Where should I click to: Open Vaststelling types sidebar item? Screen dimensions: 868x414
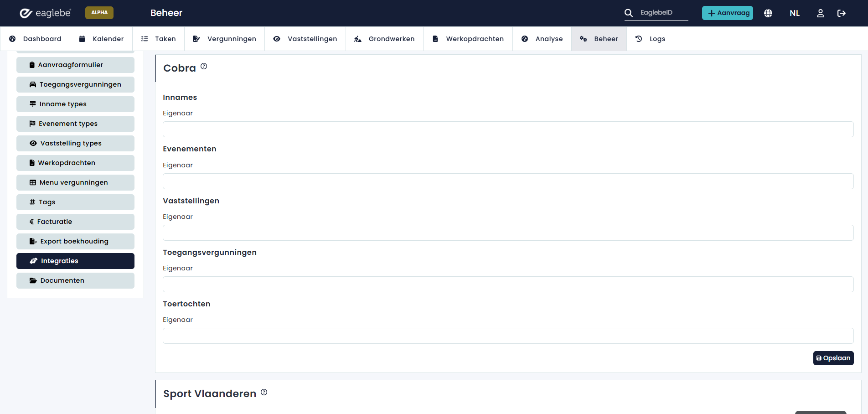pos(75,143)
